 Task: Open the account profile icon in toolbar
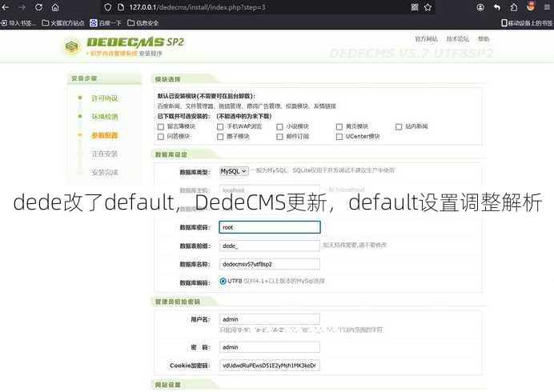[480, 7]
